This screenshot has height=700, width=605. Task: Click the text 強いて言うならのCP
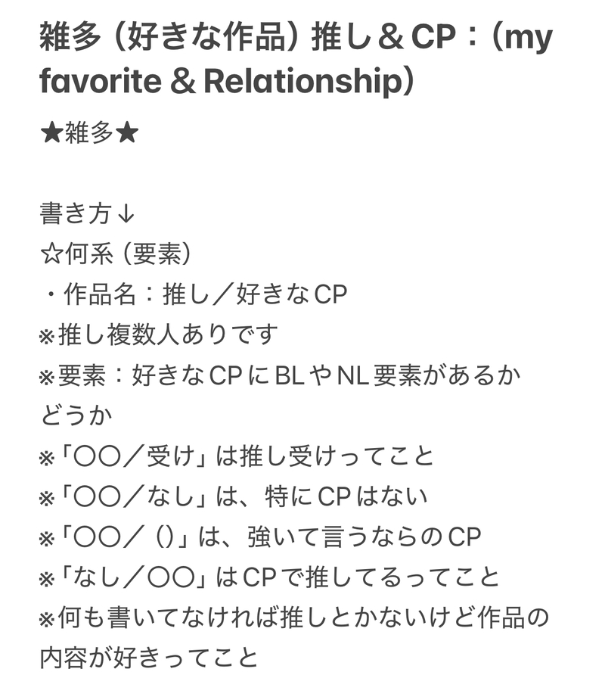pos(364,537)
